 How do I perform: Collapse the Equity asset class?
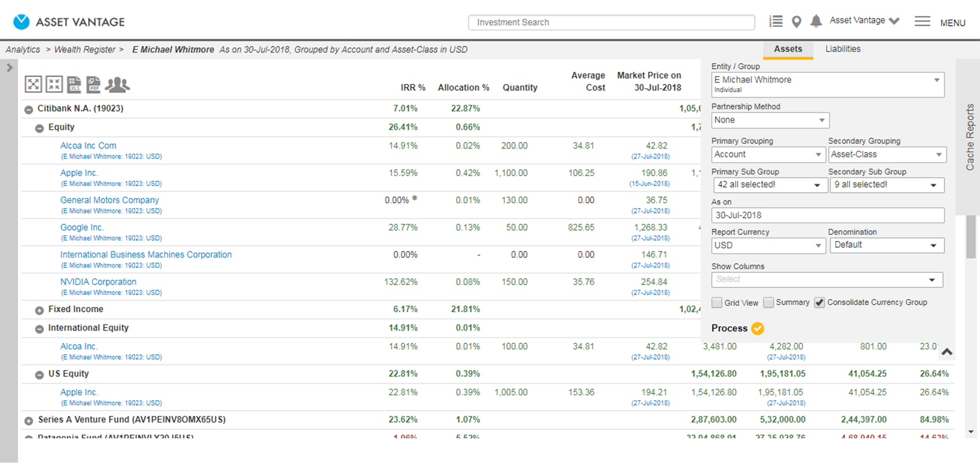pyautogui.click(x=39, y=129)
